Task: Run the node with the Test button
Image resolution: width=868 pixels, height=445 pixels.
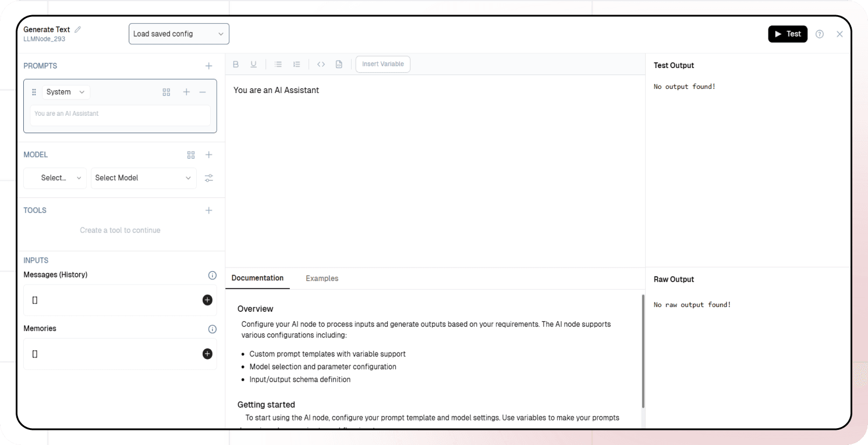Action: [x=788, y=34]
